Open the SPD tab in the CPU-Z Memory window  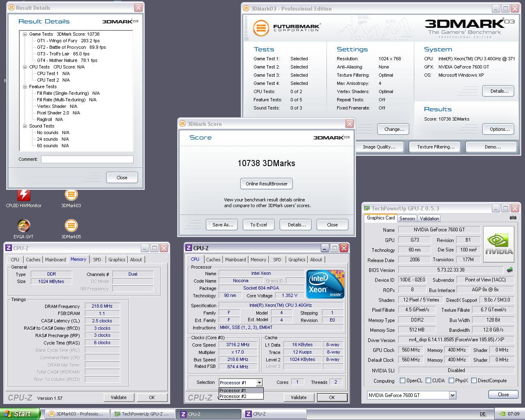[x=97, y=260]
